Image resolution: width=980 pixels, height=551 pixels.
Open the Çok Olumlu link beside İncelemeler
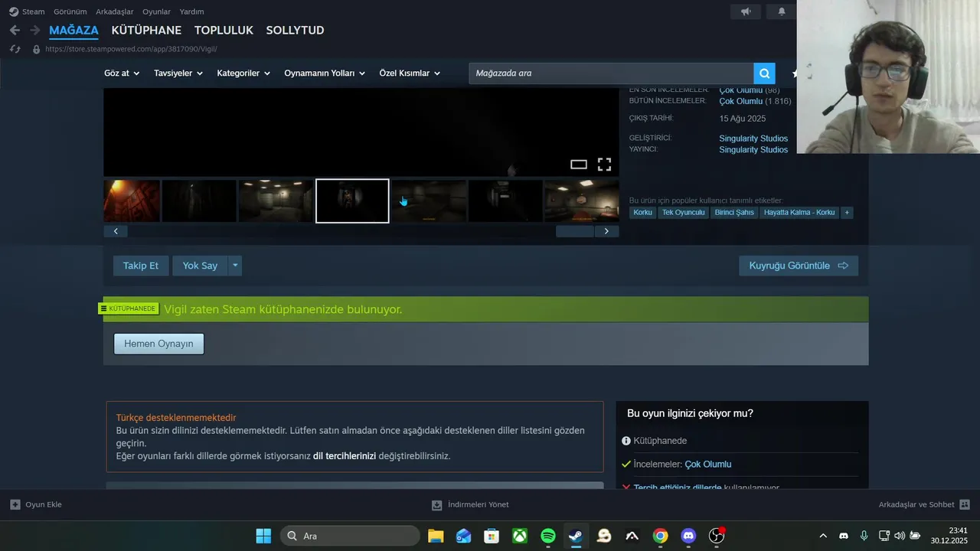(708, 465)
